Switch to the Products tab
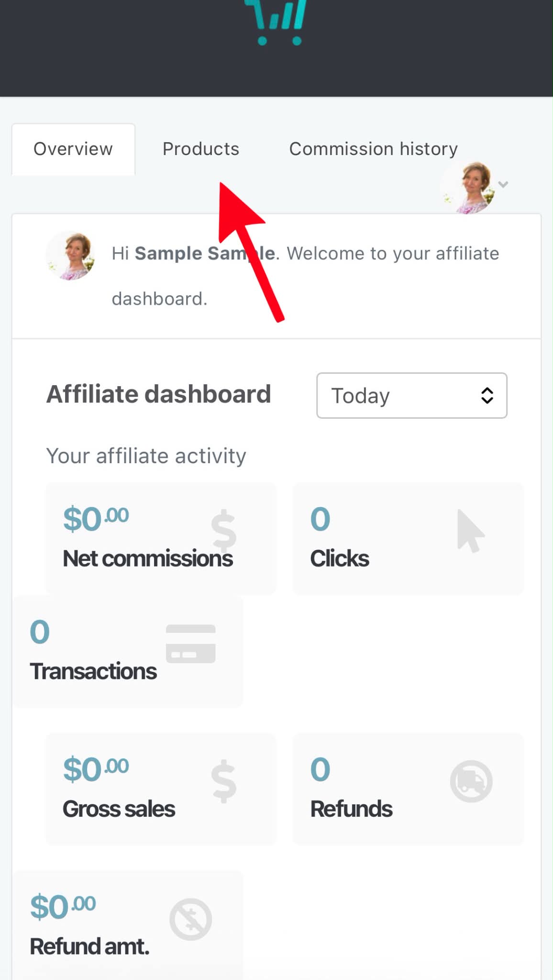 (x=201, y=149)
